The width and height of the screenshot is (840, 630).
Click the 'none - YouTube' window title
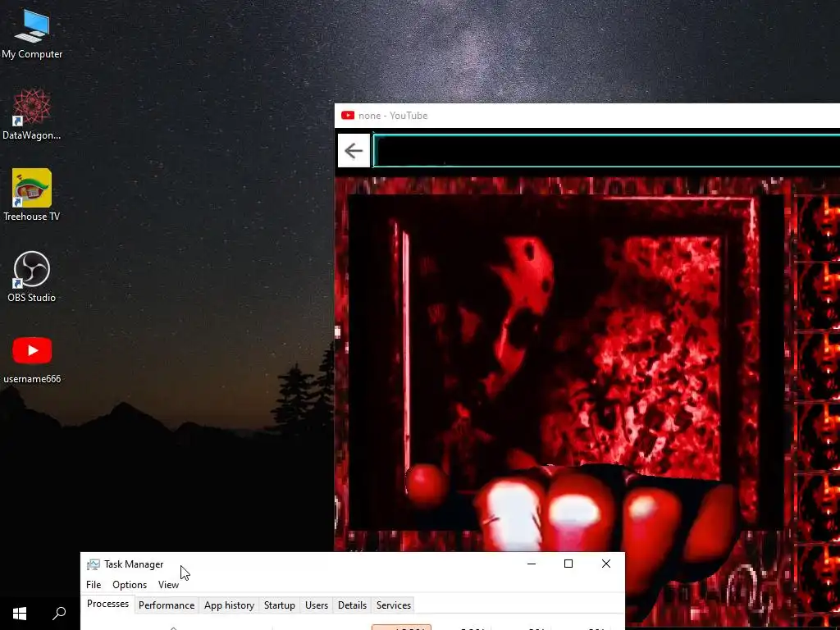point(393,115)
